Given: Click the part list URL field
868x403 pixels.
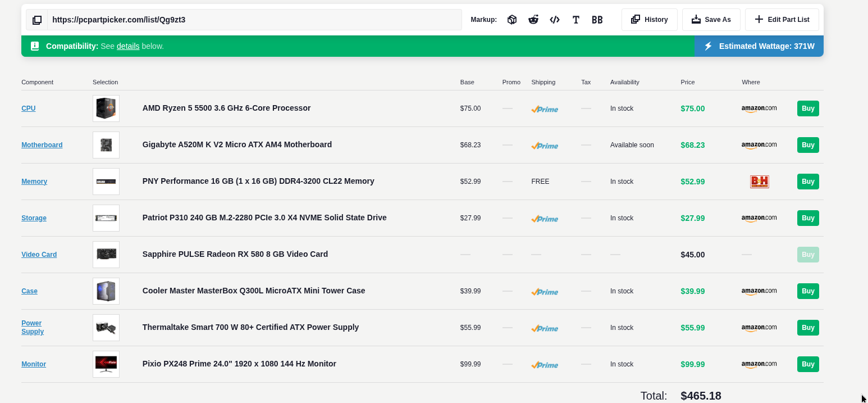Looking at the screenshot, I should click(x=254, y=20).
